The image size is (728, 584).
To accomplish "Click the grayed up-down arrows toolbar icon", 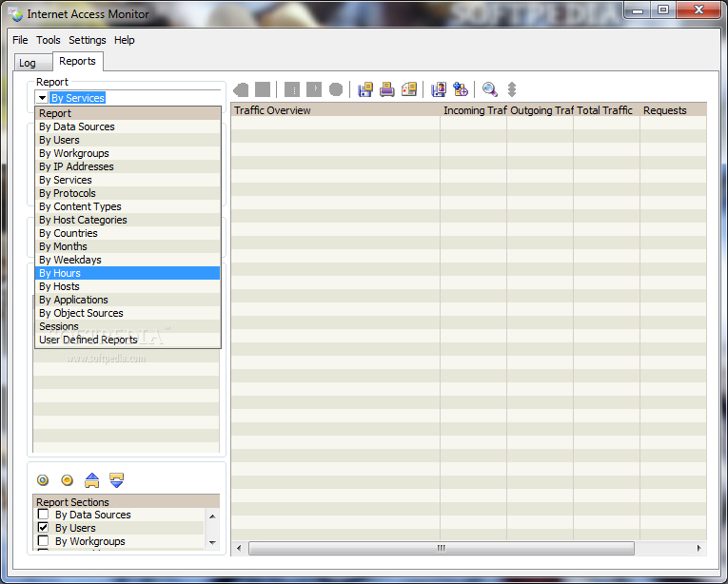I will point(512,89).
